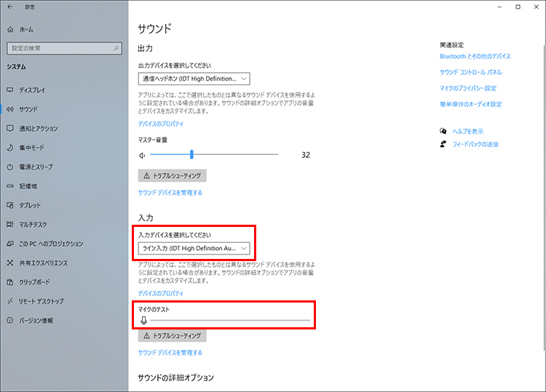
Task: Click the output トラブルシューティング button
Action: 173,176
